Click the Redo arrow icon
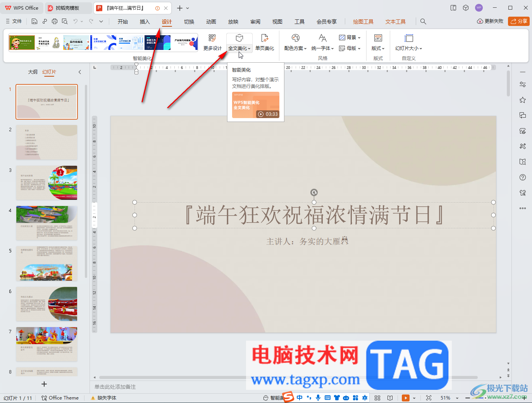 pyautogui.click(x=91, y=22)
